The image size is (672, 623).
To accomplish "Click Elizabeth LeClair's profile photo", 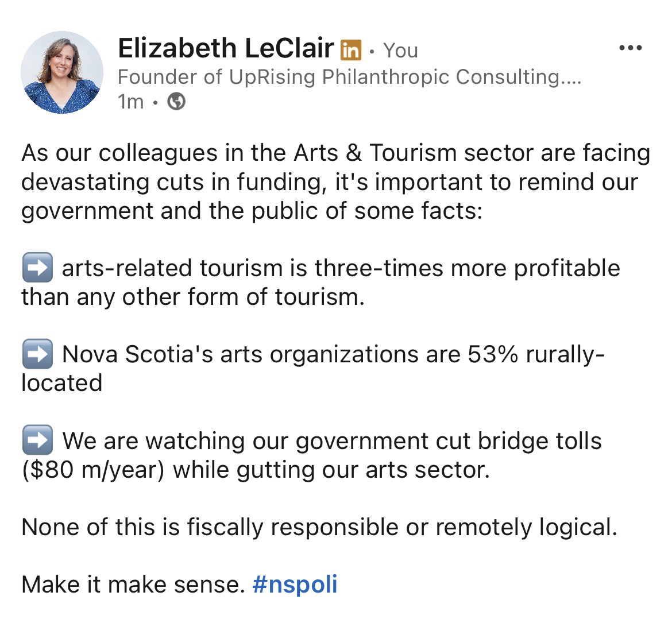I will click(x=62, y=72).
